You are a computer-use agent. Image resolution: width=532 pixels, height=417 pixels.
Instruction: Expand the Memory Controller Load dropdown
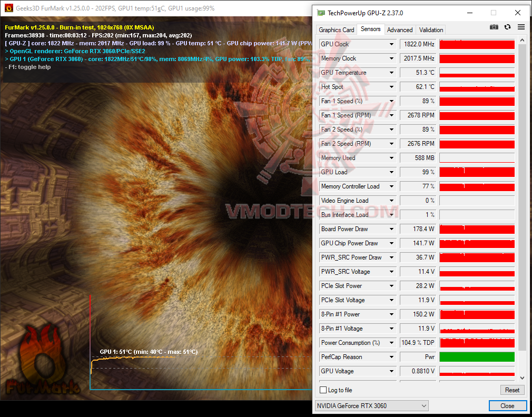[x=391, y=186]
